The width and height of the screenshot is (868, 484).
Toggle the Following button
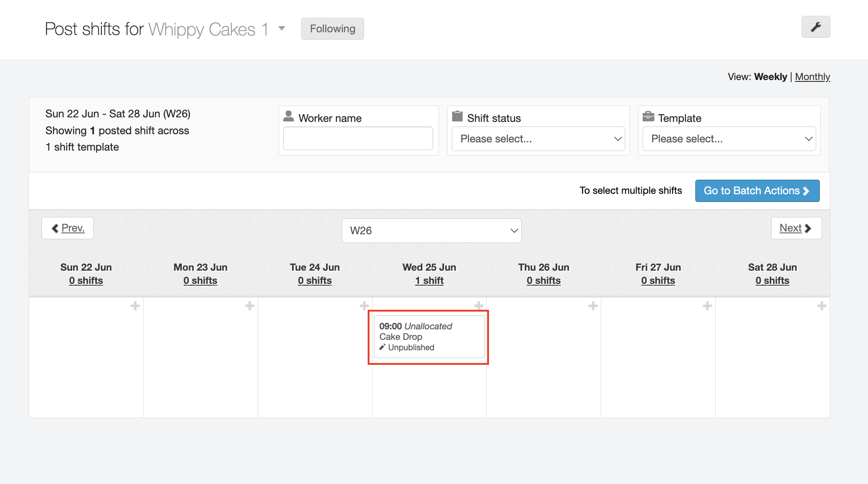click(x=332, y=29)
